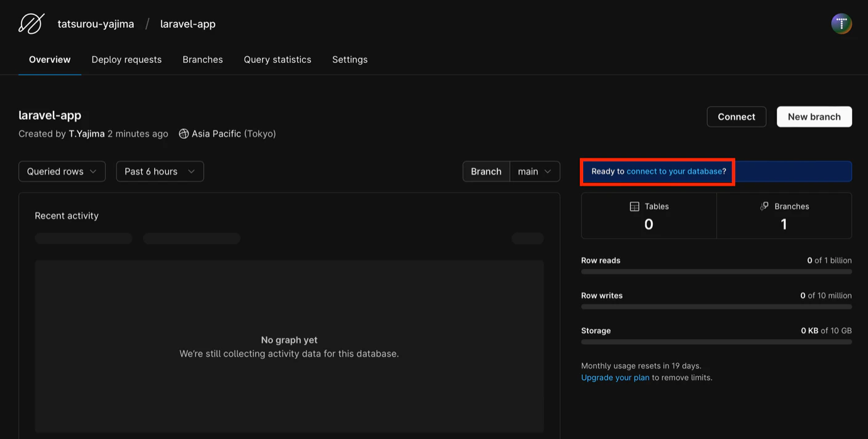The image size is (868, 439).
Task: Click the Monthly usage resets in 19 days text
Action: click(641, 366)
